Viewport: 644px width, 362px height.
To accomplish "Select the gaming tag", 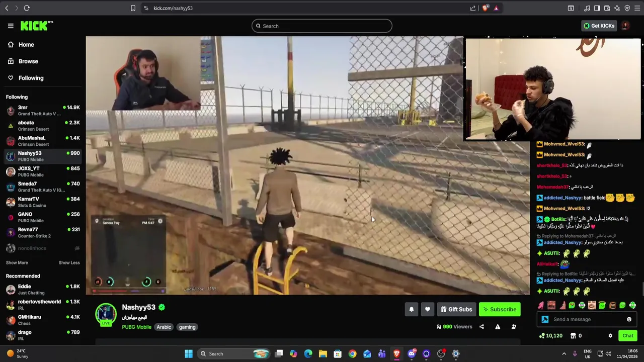I will point(187,327).
